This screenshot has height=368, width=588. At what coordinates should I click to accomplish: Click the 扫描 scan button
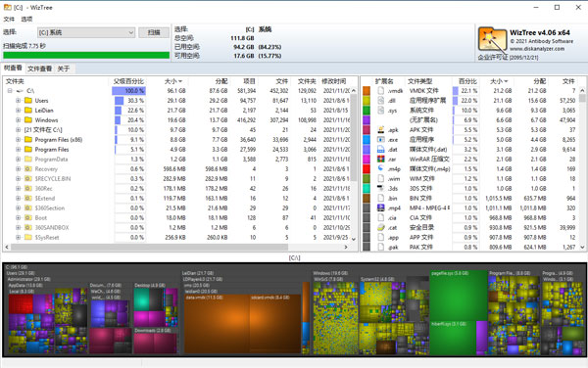154,32
